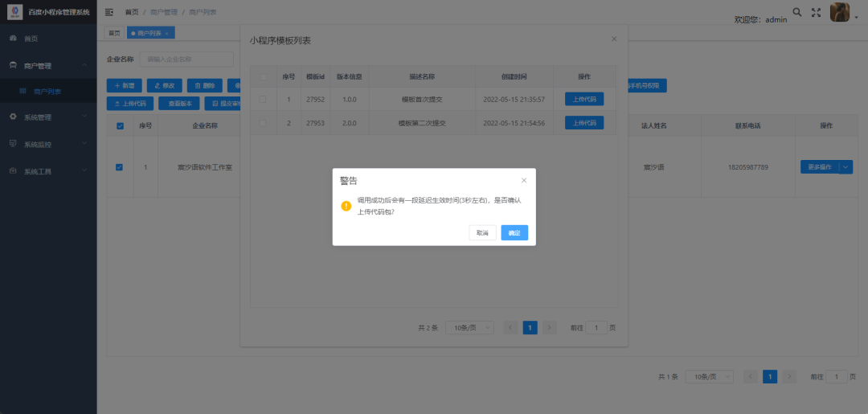
Task: Click the 更多操作 button
Action: (819, 167)
